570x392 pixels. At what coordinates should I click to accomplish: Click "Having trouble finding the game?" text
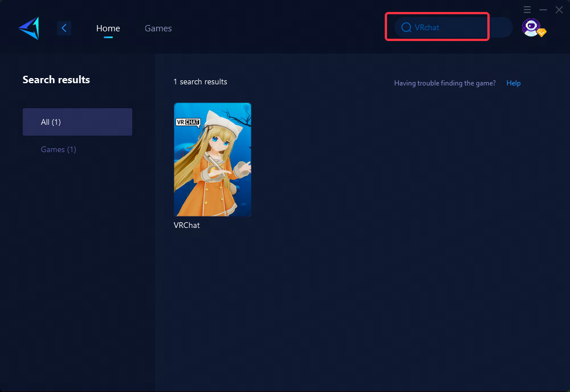(445, 83)
